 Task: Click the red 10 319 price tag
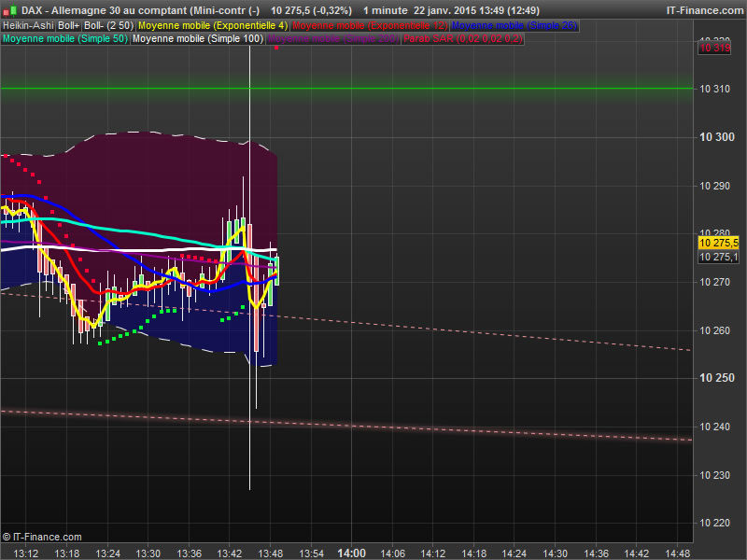[714, 48]
